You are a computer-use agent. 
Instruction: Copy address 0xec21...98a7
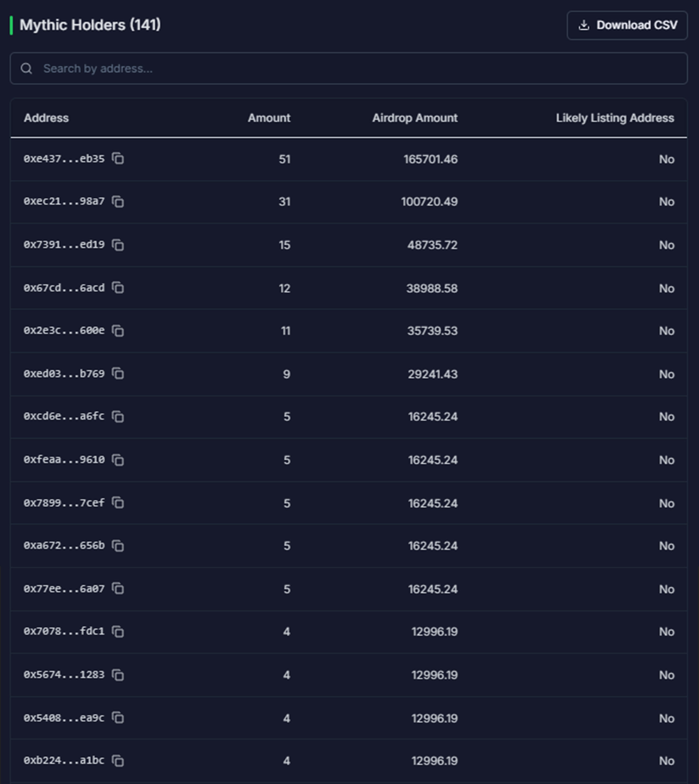click(118, 201)
